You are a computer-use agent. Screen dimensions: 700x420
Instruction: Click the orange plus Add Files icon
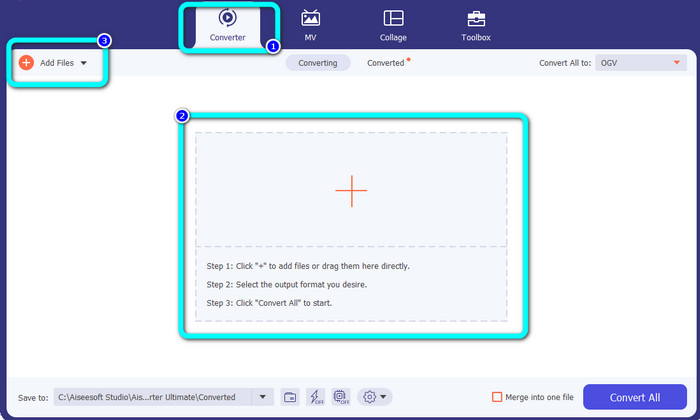[x=26, y=62]
